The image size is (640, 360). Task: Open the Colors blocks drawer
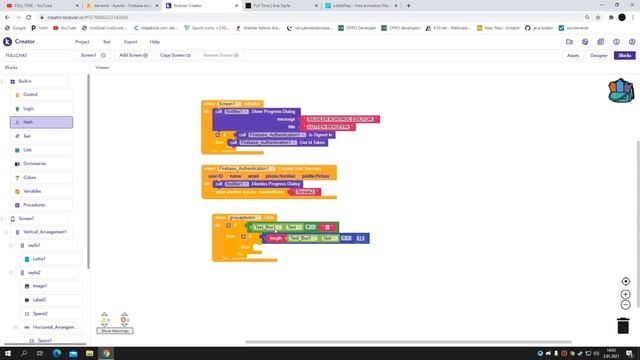pyautogui.click(x=41, y=178)
